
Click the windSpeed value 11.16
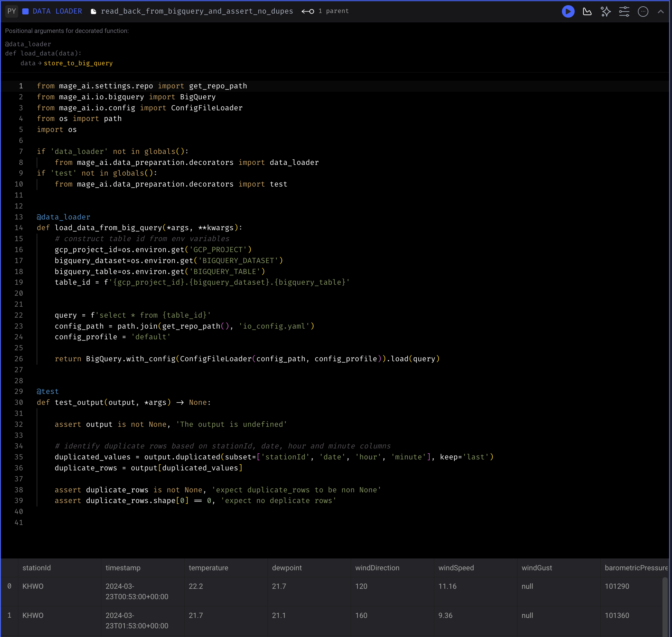point(448,586)
